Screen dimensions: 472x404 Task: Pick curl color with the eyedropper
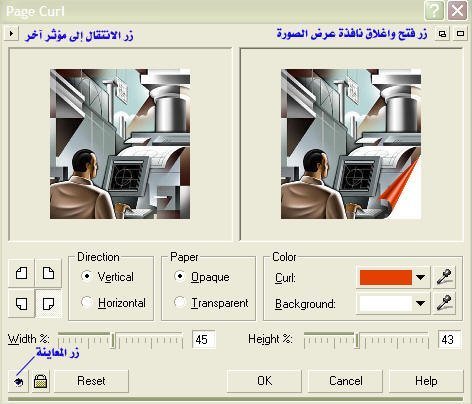click(444, 277)
